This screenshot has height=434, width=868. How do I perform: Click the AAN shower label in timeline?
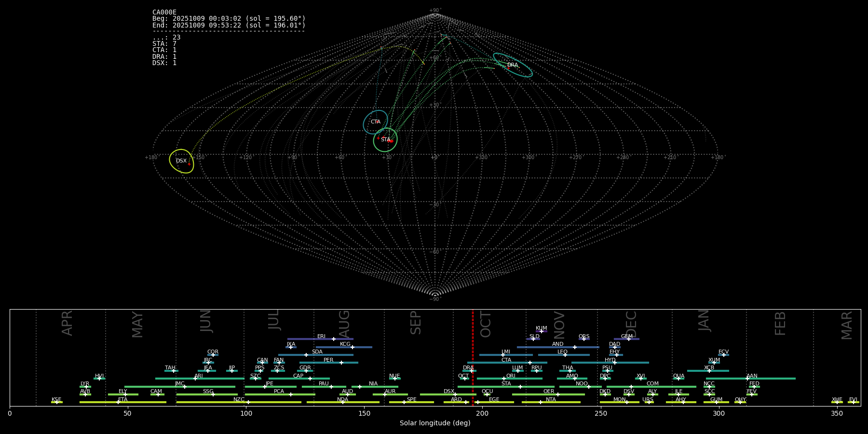[752, 376]
